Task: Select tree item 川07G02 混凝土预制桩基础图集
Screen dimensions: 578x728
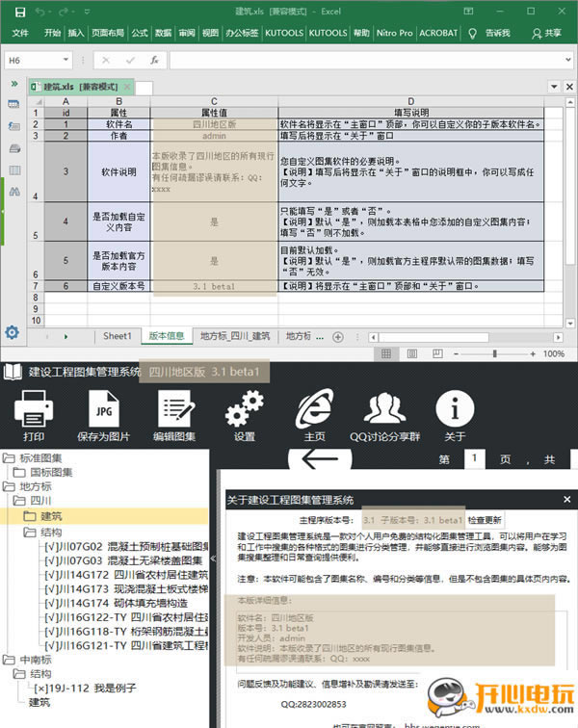Action: (x=126, y=546)
